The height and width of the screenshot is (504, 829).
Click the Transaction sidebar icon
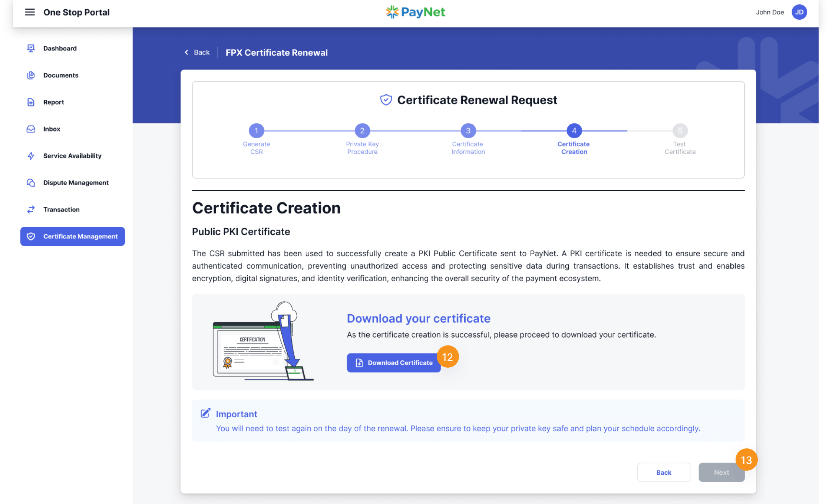(x=31, y=209)
